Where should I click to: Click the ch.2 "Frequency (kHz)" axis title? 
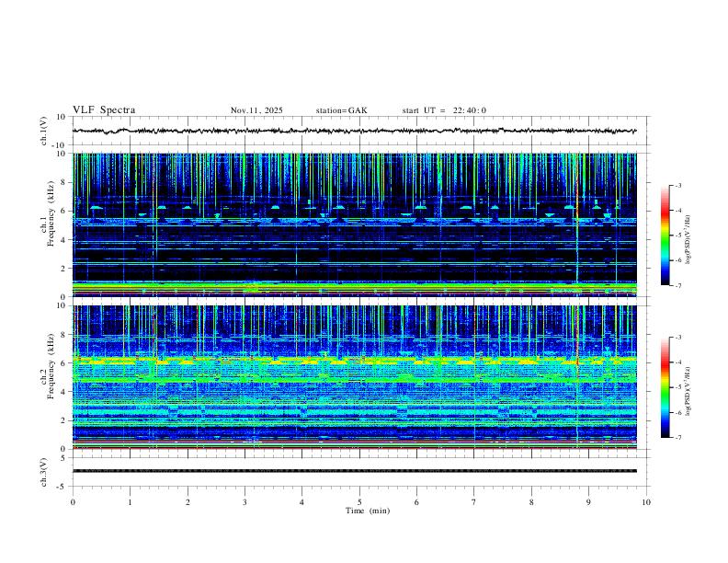[51, 366]
